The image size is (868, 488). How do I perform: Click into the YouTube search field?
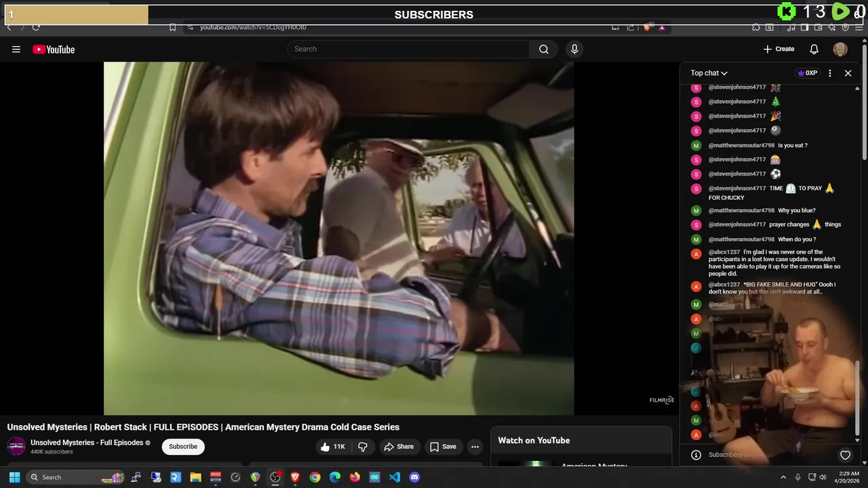pos(408,49)
